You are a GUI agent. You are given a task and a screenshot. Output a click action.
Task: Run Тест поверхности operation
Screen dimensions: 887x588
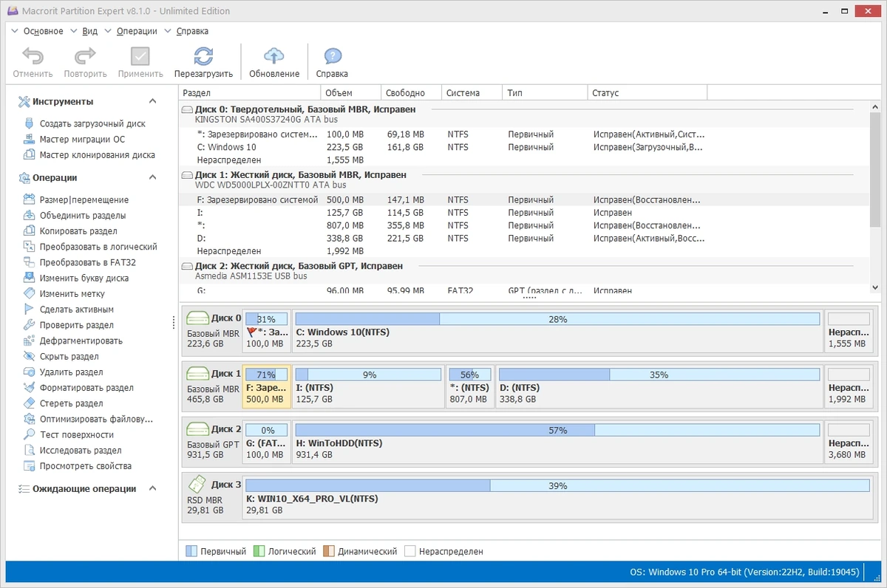click(77, 434)
